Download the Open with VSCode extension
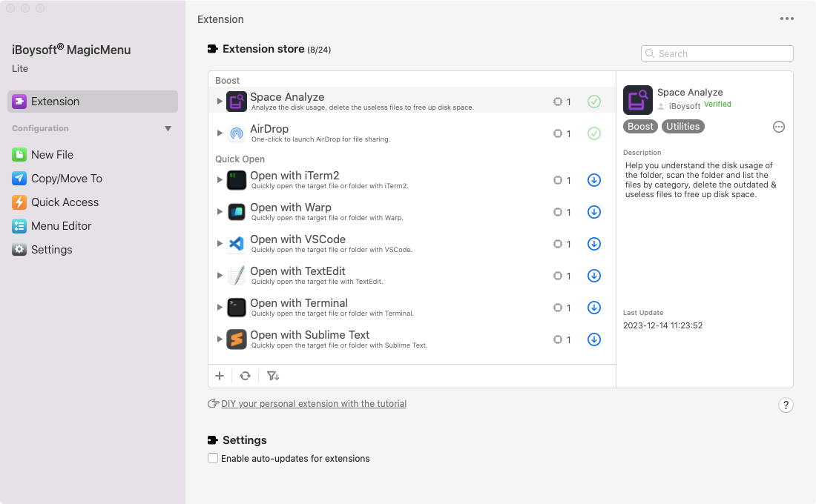Viewport: 816px width, 504px height. click(x=593, y=243)
